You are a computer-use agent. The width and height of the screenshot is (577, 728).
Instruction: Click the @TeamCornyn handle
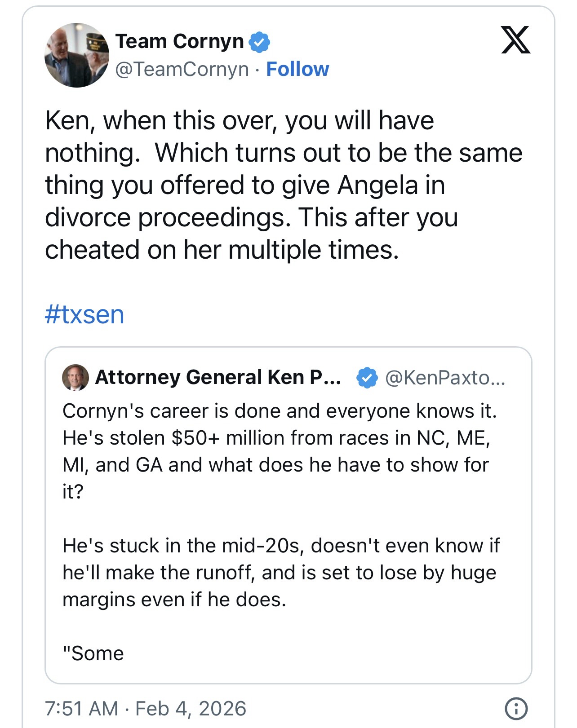(x=182, y=69)
